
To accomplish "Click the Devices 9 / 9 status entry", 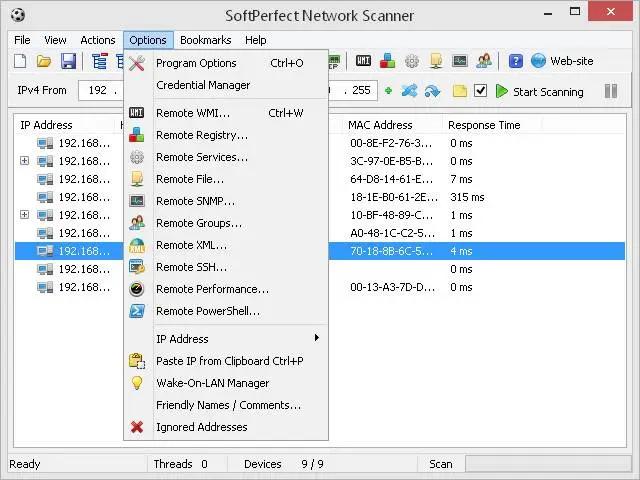I will point(284,464).
